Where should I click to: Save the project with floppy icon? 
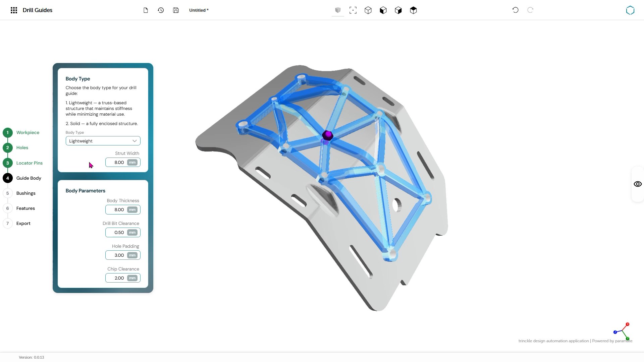point(176,10)
